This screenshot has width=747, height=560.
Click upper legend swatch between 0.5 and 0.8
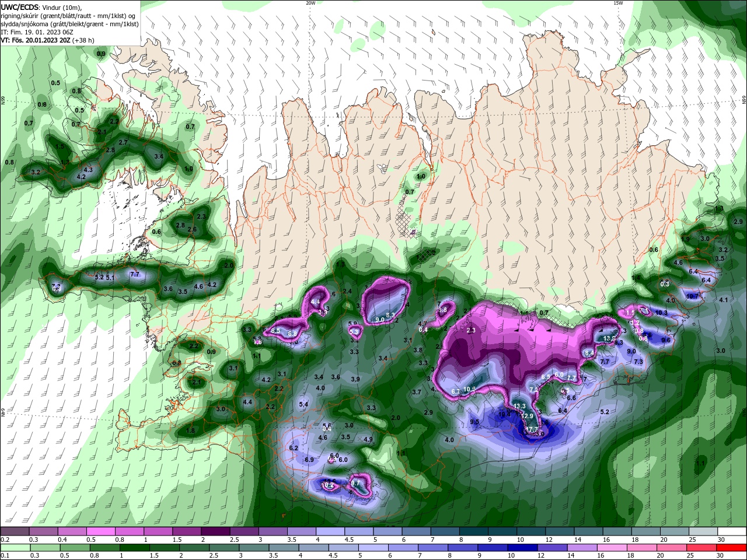(x=100, y=531)
